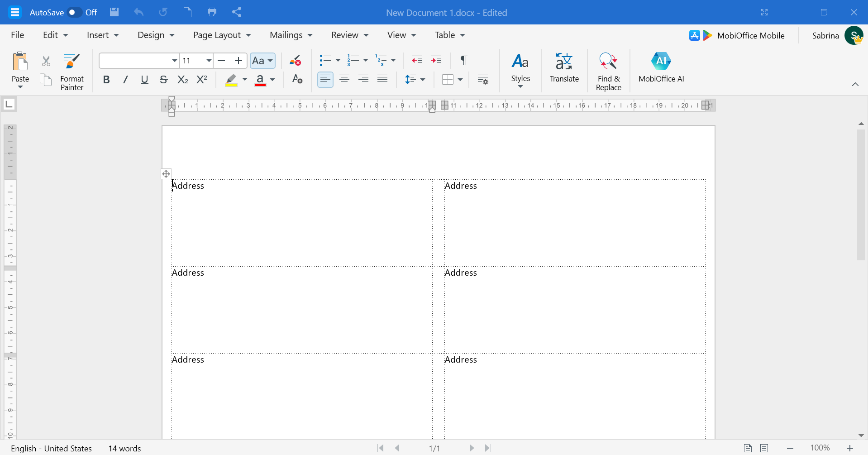Open the Table menu
Screen dimensions: 868x455
pyautogui.click(x=450, y=35)
